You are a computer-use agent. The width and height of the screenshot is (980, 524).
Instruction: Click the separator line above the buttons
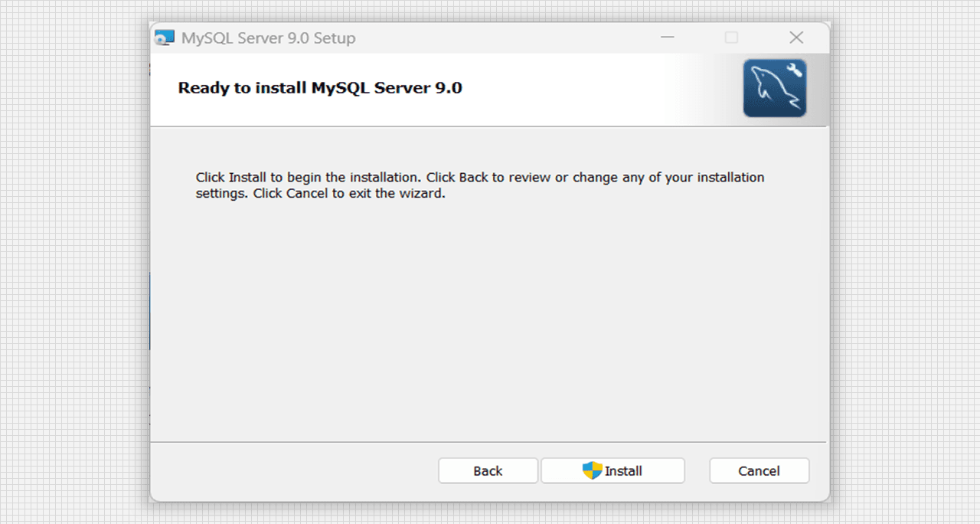[x=488, y=442]
